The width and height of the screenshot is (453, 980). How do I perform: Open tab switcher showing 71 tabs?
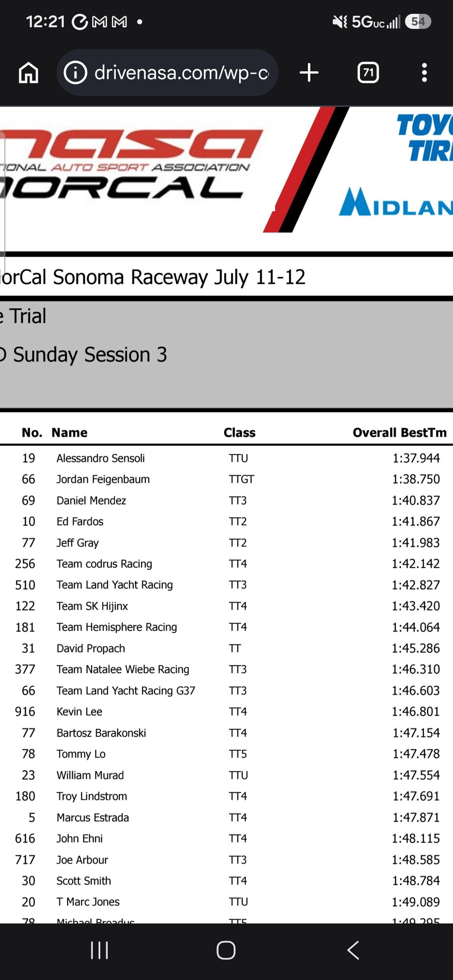click(x=368, y=73)
